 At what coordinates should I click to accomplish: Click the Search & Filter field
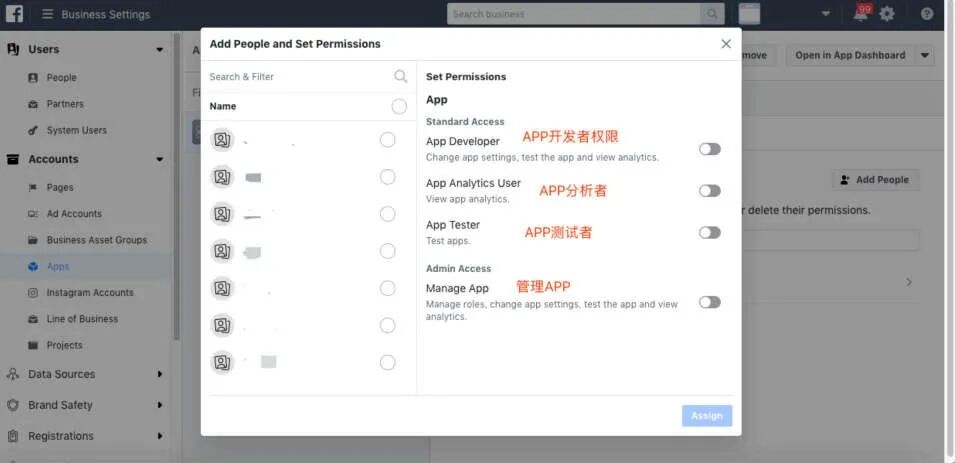[x=308, y=77]
